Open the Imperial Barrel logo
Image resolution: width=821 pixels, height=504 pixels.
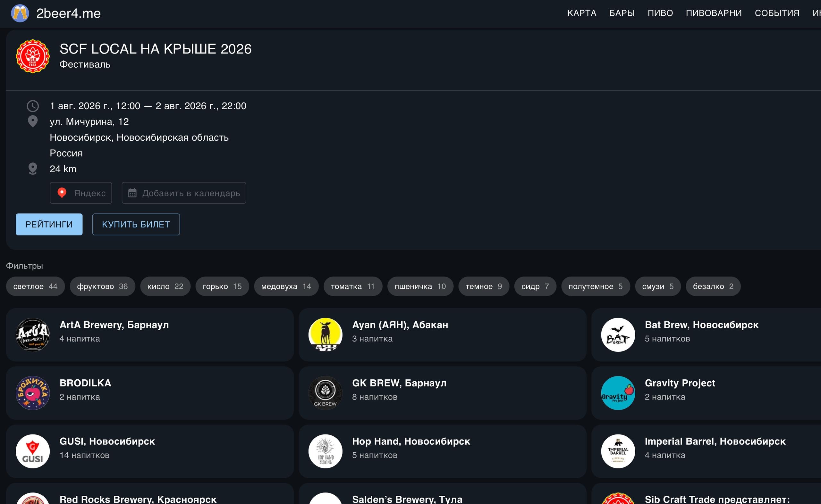[618, 451]
